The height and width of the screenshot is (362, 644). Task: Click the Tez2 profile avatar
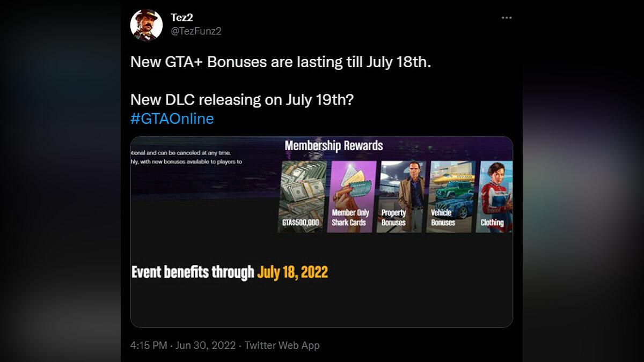coord(147,25)
